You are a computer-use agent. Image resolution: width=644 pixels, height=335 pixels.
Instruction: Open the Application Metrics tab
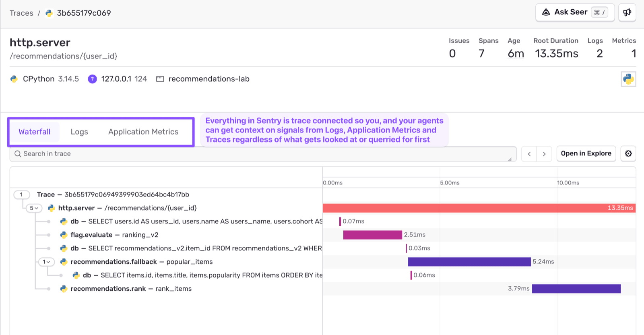(x=143, y=132)
